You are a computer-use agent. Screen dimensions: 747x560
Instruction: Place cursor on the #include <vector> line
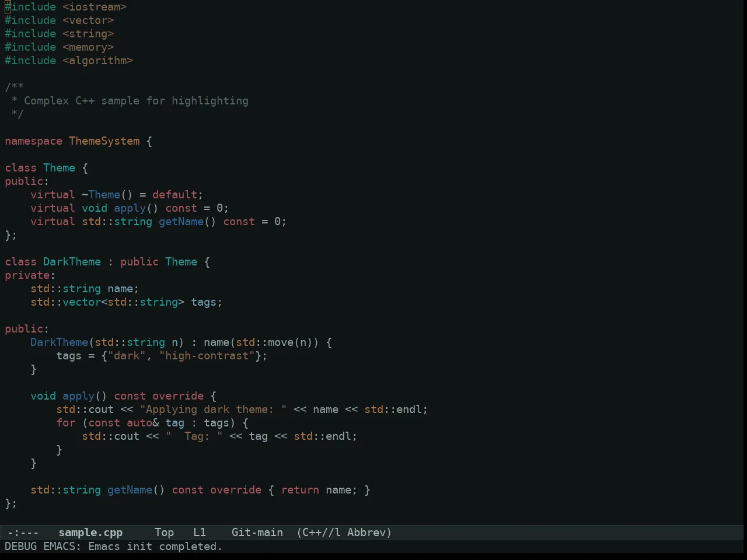[60, 20]
